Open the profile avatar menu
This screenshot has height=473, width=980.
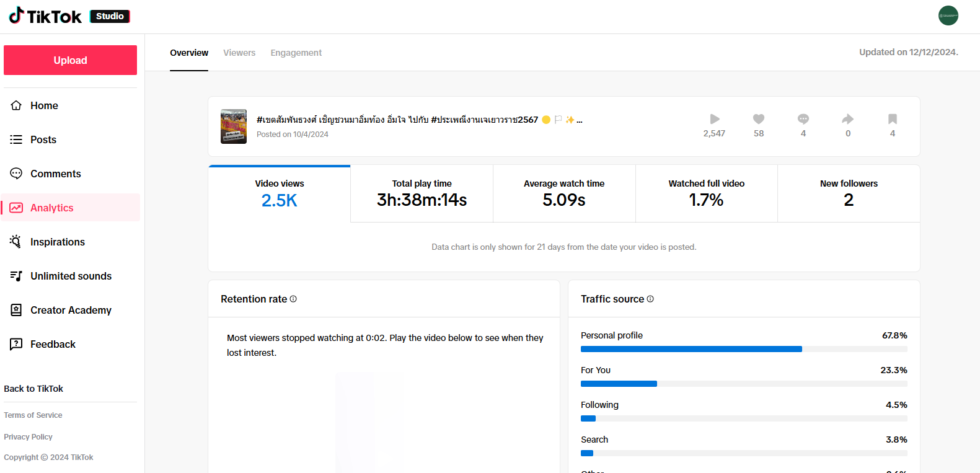pos(948,15)
